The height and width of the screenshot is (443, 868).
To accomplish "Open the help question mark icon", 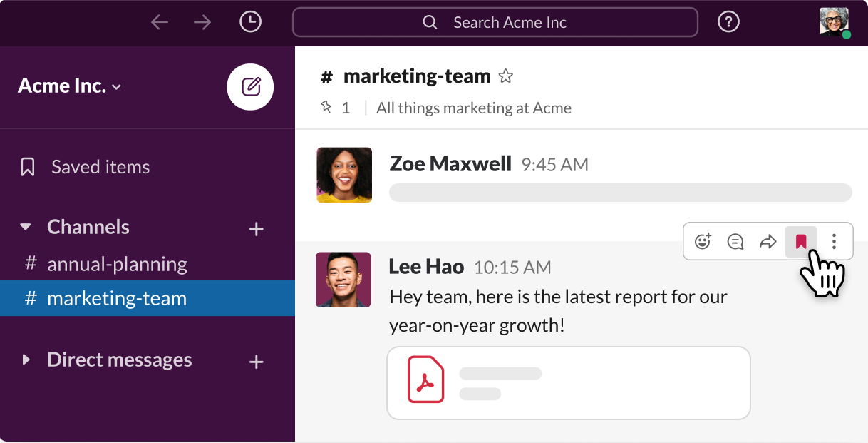I will (728, 22).
